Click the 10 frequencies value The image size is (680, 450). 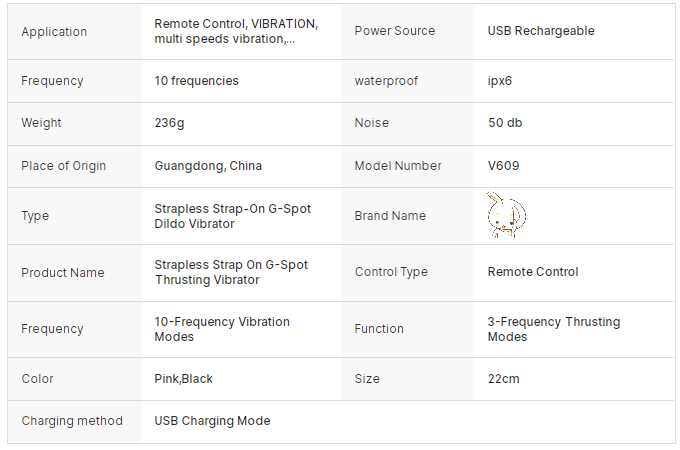[x=196, y=81]
